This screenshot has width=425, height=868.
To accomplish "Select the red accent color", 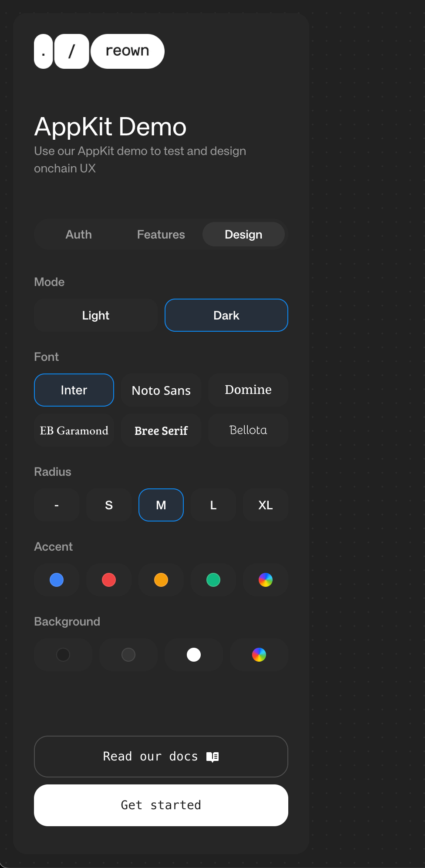I will pos(109,580).
